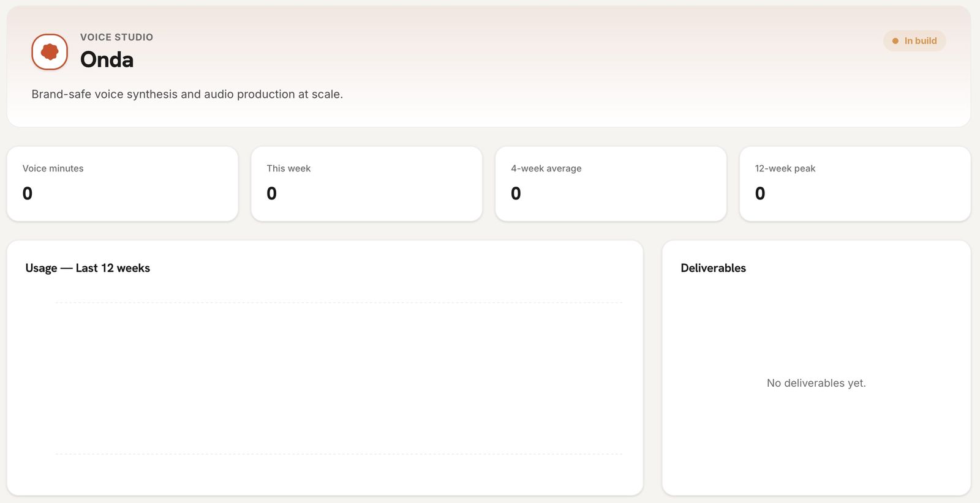This screenshot has width=980, height=503.
Task: Click the 12-week peak zero value
Action: click(760, 193)
